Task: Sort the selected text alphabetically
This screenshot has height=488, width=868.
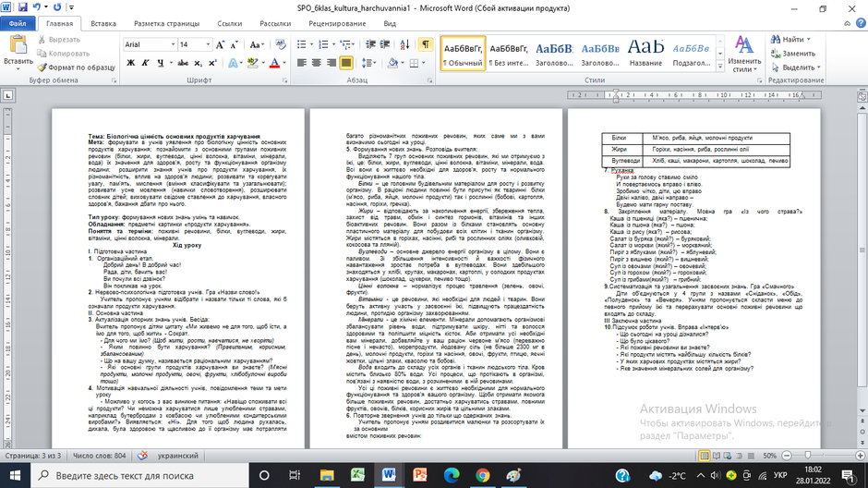Action: [404, 44]
